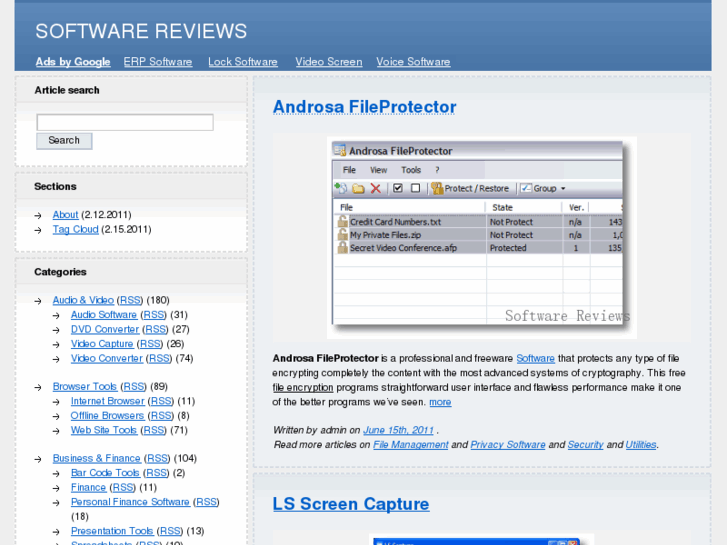Click the Androsa FileProtector screenshot thumbnail
Viewport: 727px width, 545px height.
coord(482,237)
